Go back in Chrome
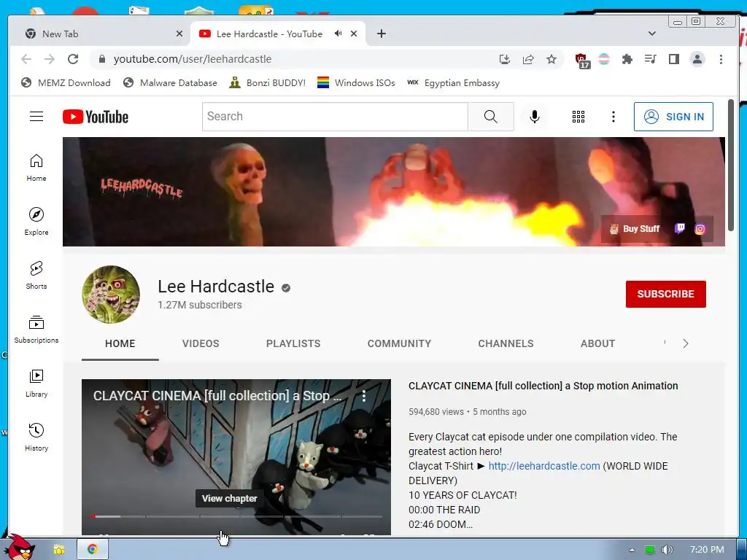 click(x=26, y=59)
